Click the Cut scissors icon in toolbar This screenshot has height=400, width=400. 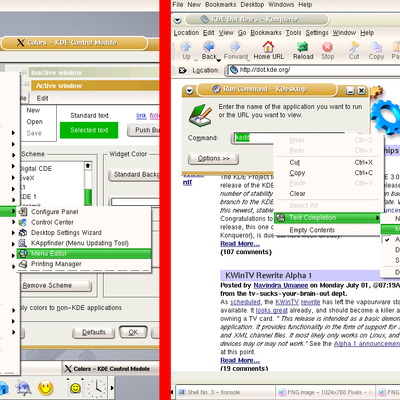[354, 46]
